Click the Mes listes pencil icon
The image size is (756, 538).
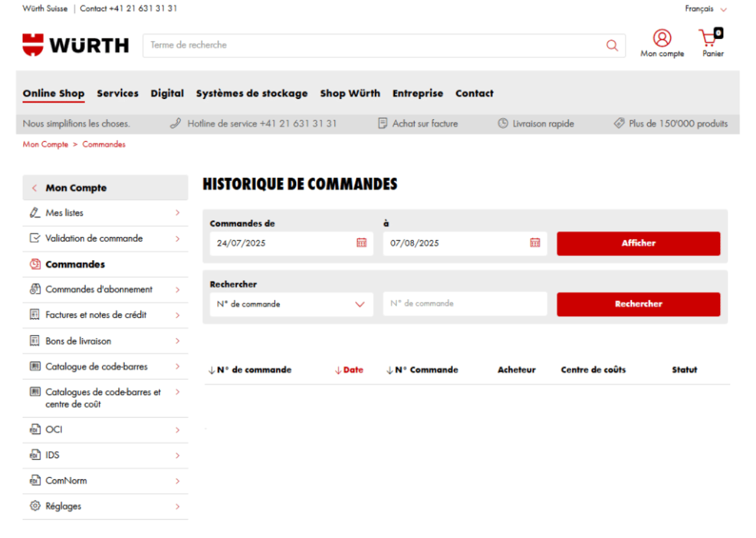pos(35,213)
